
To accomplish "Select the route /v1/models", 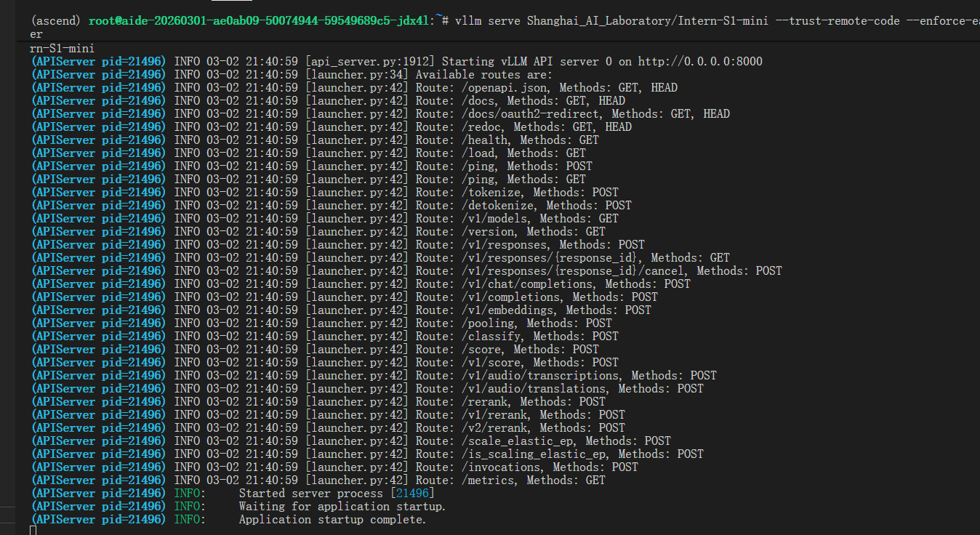I will click(494, 218).
